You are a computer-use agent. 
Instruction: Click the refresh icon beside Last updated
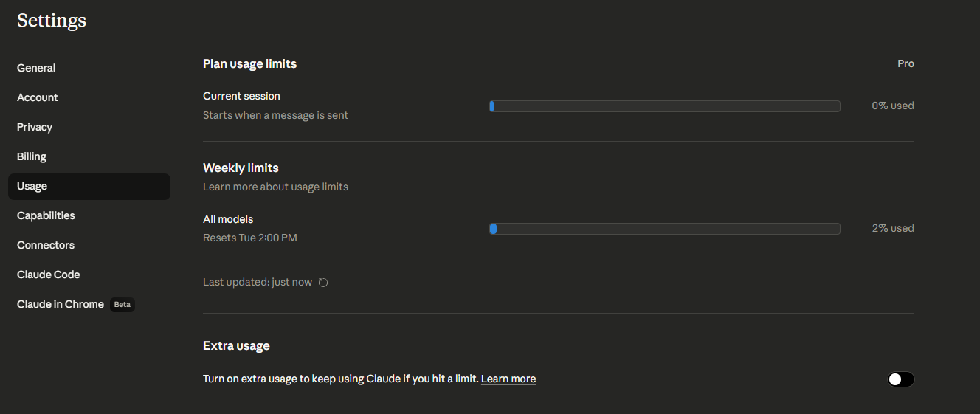tap(323, 283)
